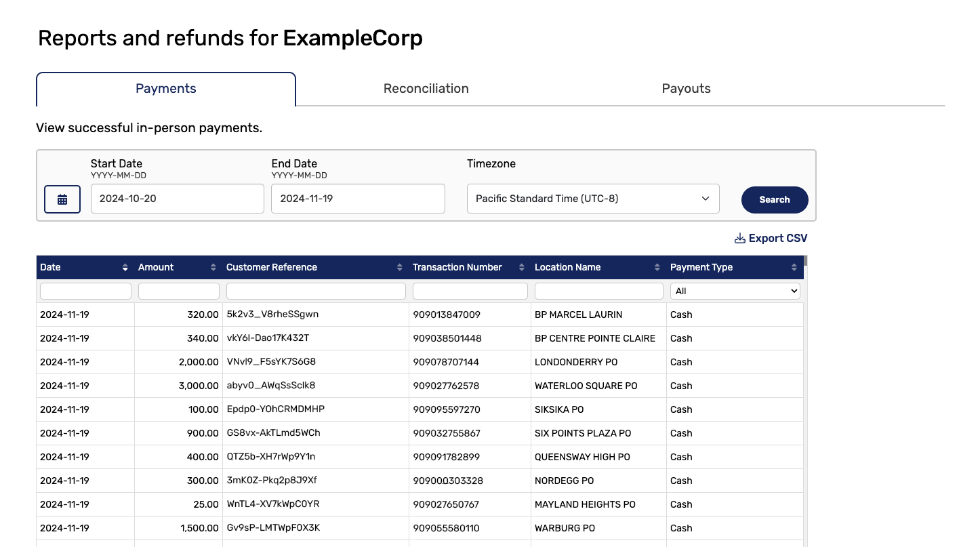This screenshot has width=980, height=547.
Task: Click inside the Start Date field
Action: [177, 199]
